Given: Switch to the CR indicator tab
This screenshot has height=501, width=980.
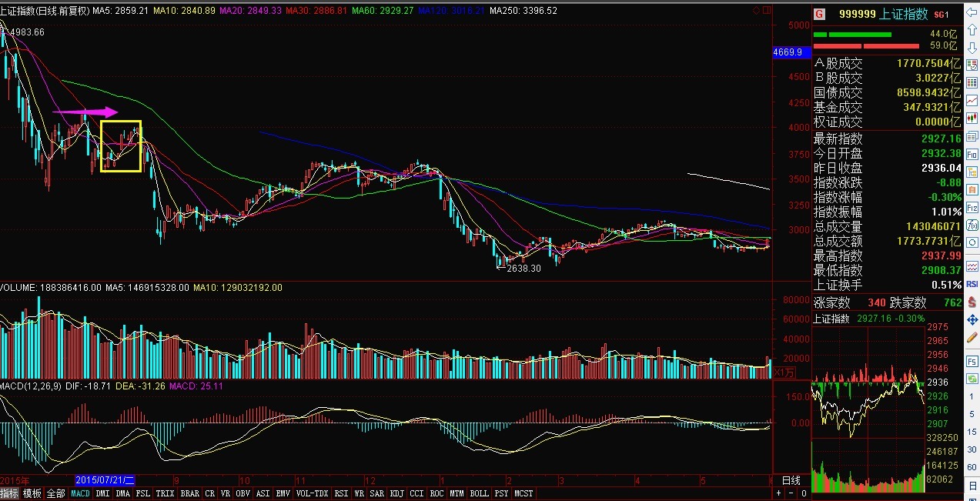Looking at the screenshot, I should [x=210, y=493].
